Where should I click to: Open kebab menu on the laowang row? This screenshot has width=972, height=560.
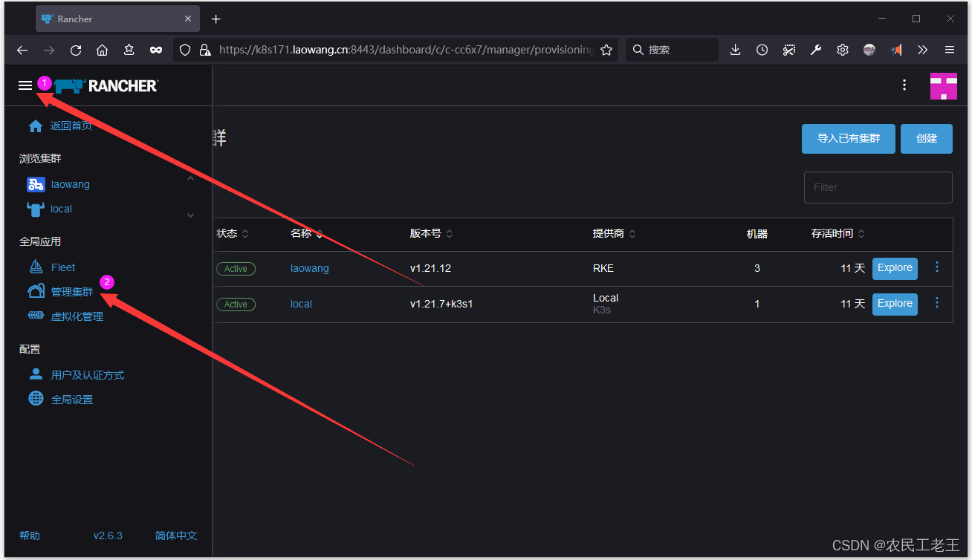(936, 267)
